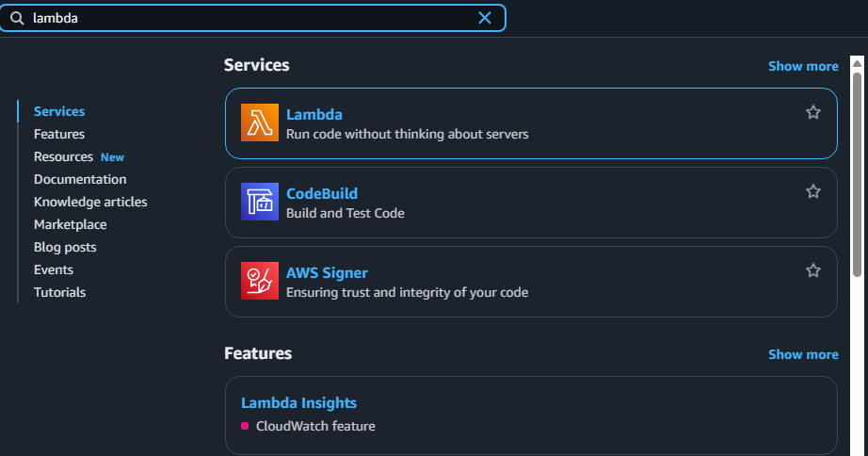Click 'Ensuring trust and integrity of your code'
This screenshot has height=456, width=868.
408,293
